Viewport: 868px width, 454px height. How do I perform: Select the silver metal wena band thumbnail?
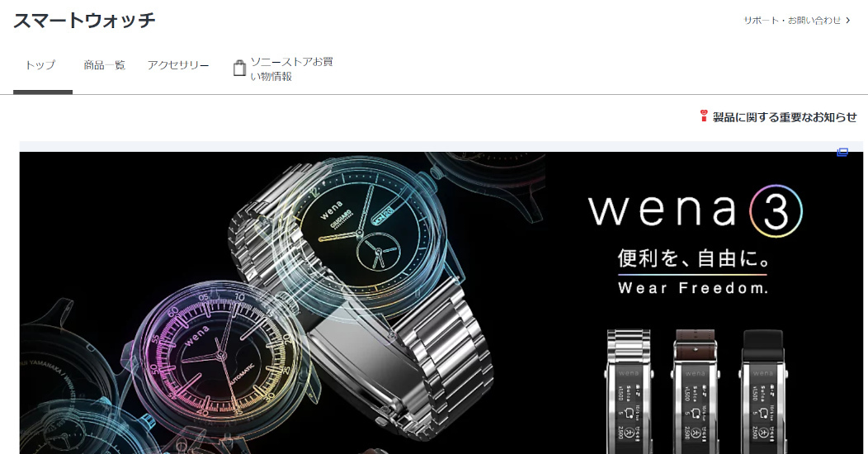[629, 391]
